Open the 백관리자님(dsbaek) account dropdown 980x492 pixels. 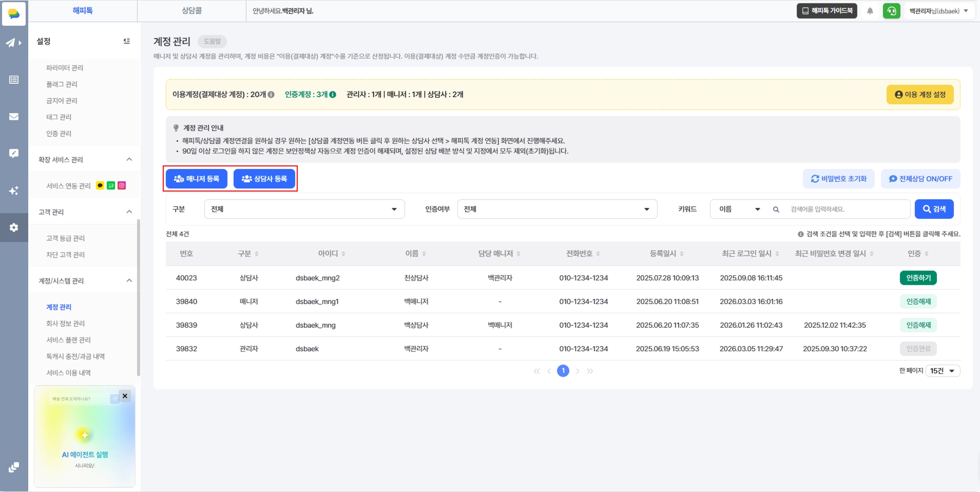point(939,11)
